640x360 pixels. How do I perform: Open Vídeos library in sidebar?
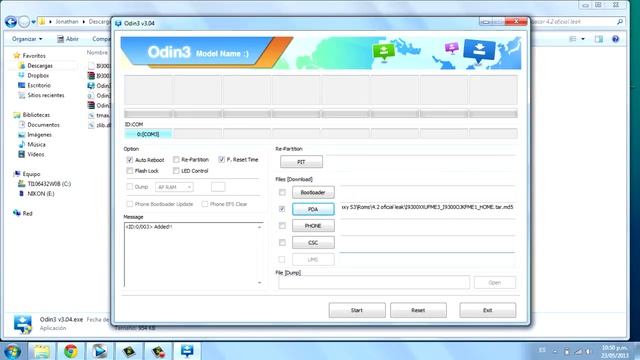36,154
